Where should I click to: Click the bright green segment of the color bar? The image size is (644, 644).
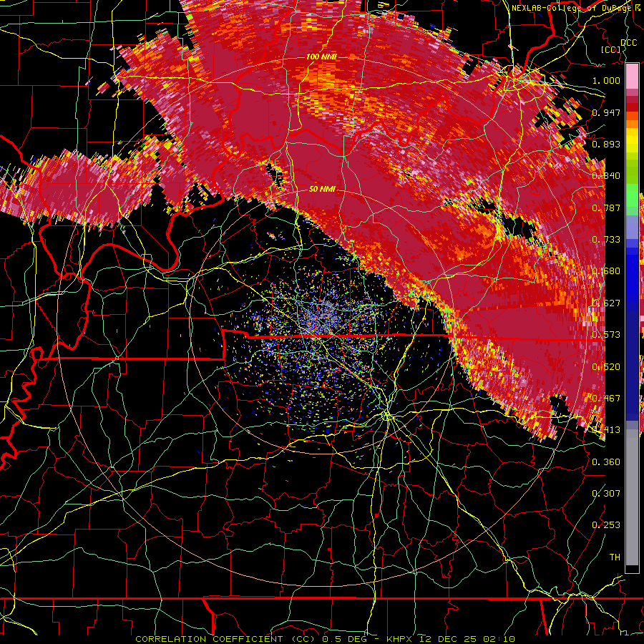click(x=632, y=195)
